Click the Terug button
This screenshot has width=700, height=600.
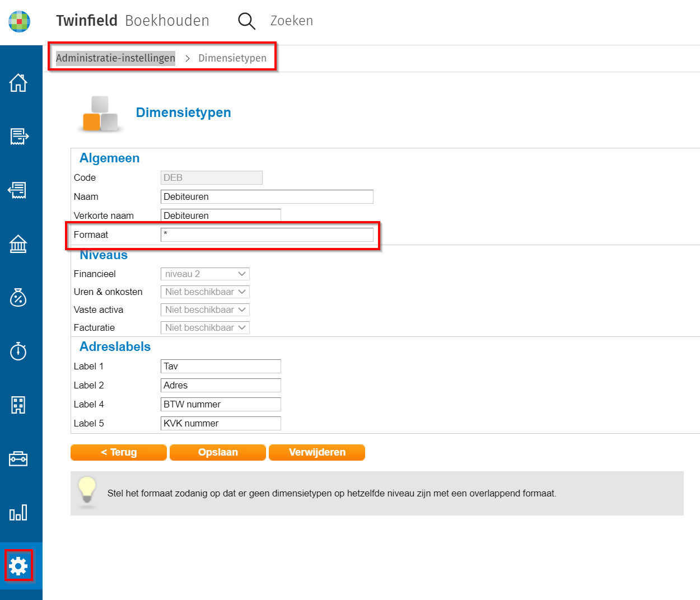(x=119, y=452)
